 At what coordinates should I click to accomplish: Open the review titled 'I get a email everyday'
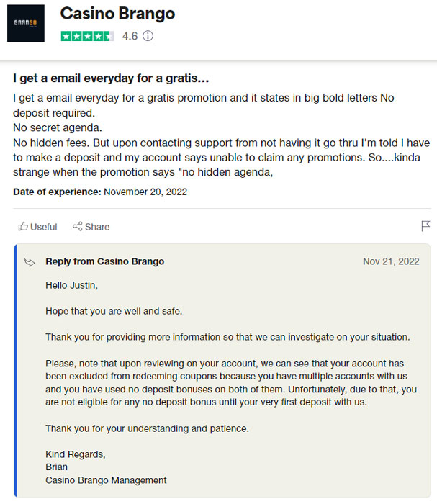[111, 78]
